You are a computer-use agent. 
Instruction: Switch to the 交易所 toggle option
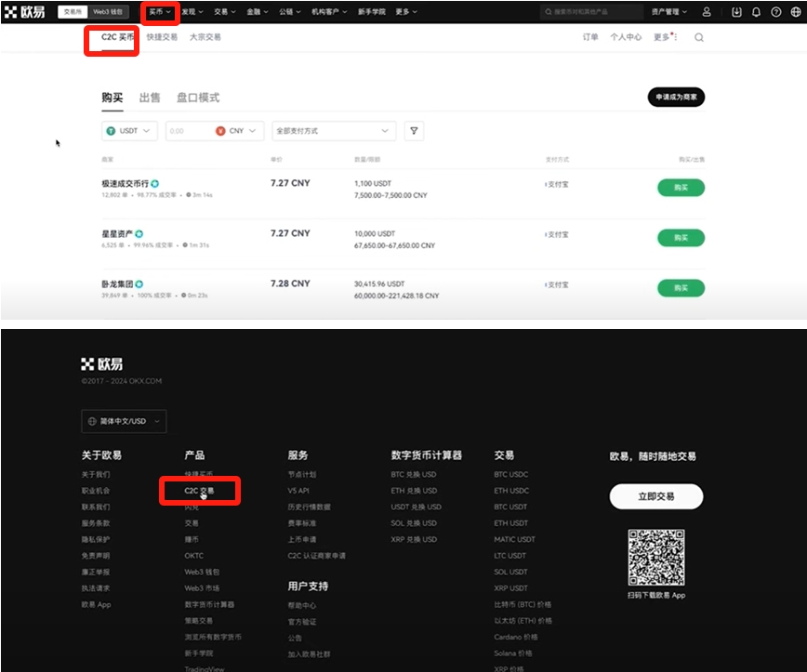click(73, 12)
